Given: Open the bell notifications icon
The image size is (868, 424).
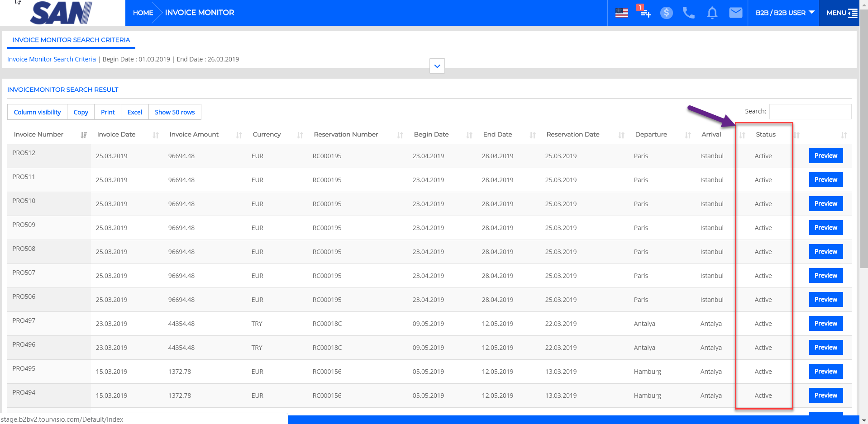Looking at the screenshot, I should click(x=712, y=13).
